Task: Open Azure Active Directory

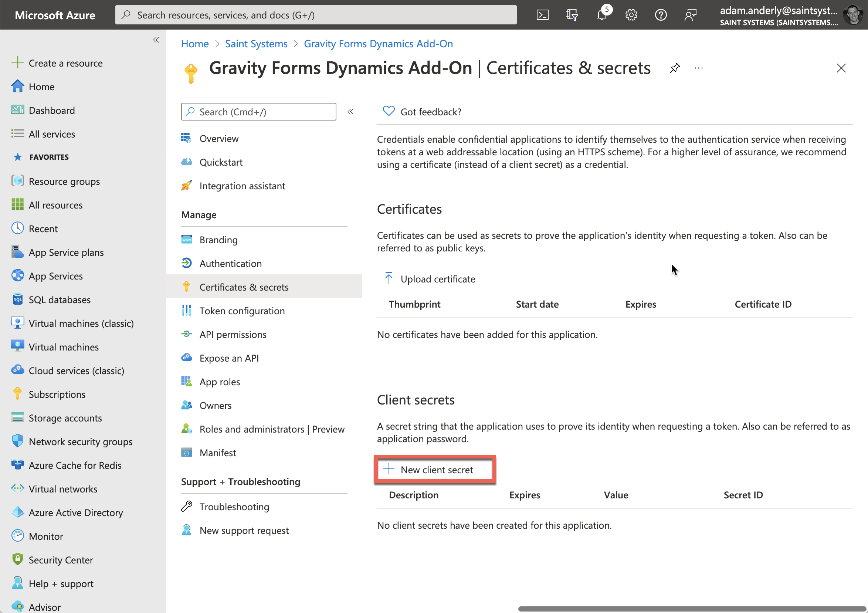Action: [x=67, y=513]
